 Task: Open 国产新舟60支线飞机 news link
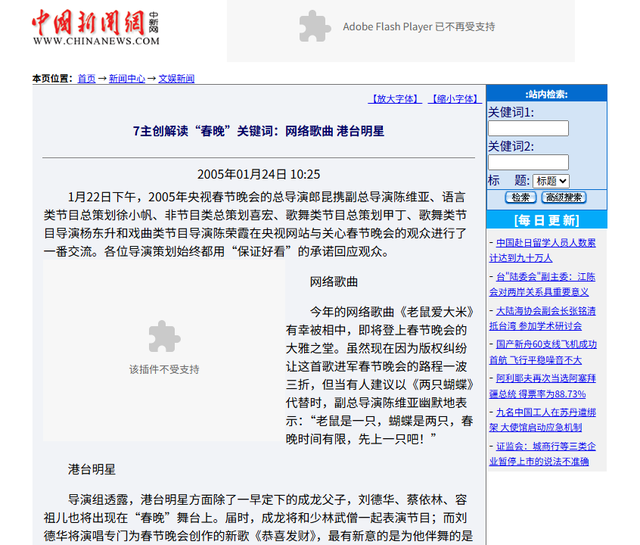[545, 352]
